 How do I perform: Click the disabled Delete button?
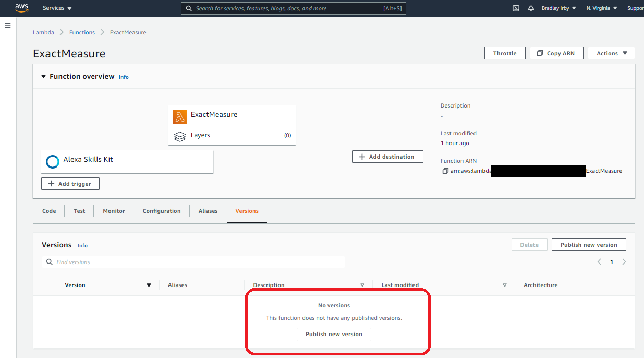point(529,245)
